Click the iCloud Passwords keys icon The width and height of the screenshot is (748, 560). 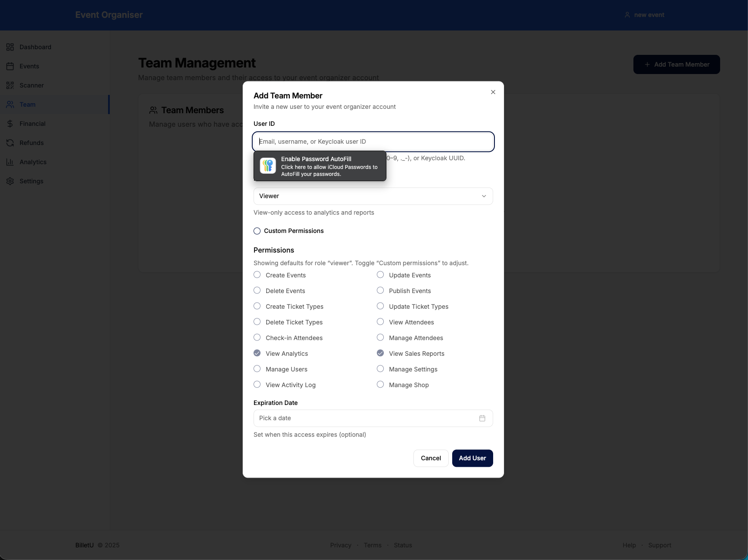coord(268,166)
